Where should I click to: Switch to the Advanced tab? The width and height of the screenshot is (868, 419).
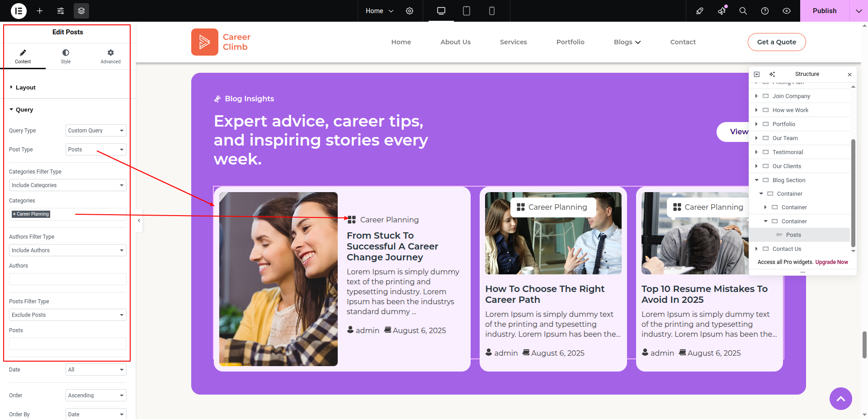click(x=111, y=56)
